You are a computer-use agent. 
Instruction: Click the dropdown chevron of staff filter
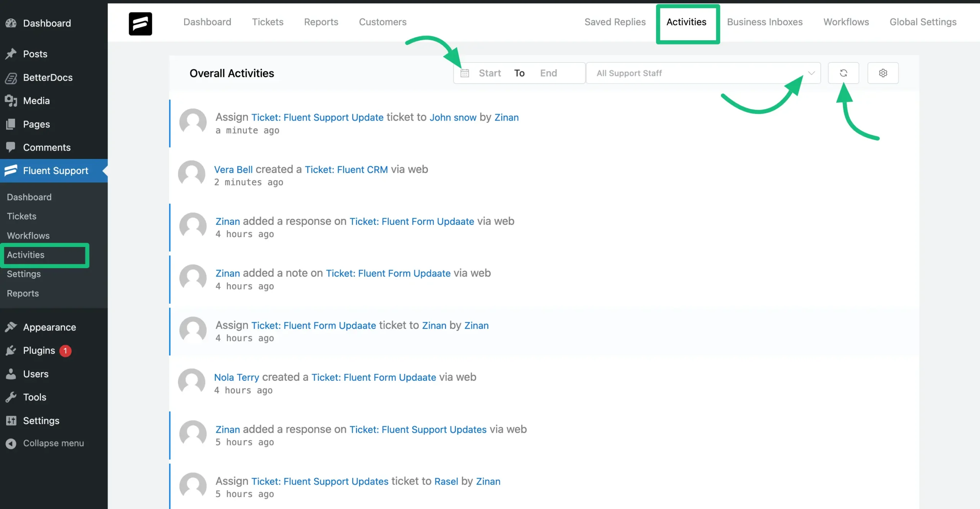[811, 73]
